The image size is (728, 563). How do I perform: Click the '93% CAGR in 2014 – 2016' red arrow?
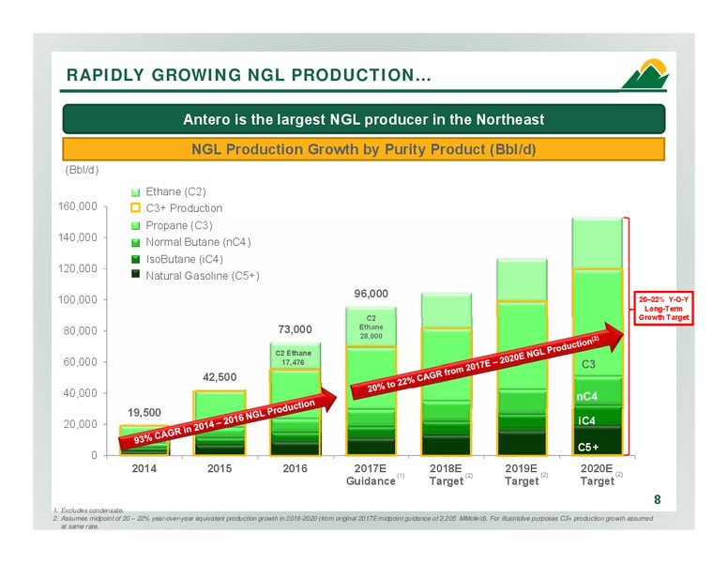point(227,421)
